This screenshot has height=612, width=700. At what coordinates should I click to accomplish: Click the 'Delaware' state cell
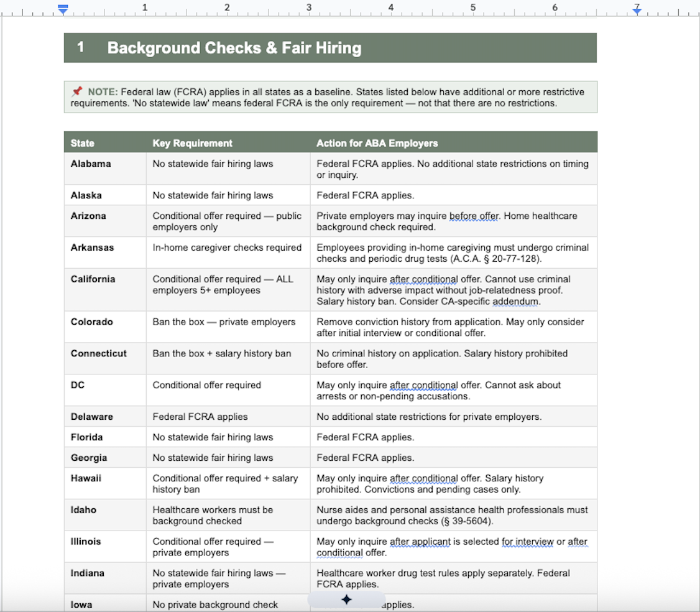(105, 416)
